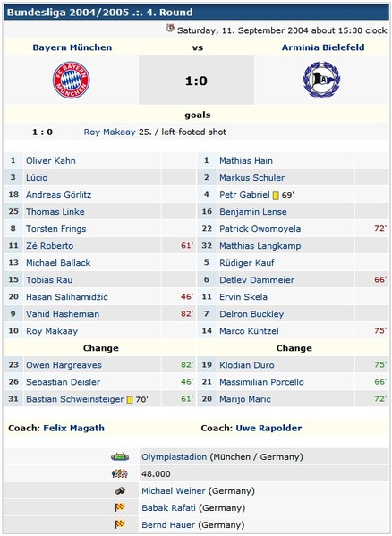Click the attendance crowd icon beside 48.000
This screenshot has width=392, height=536.
click(x=120, y=473)
